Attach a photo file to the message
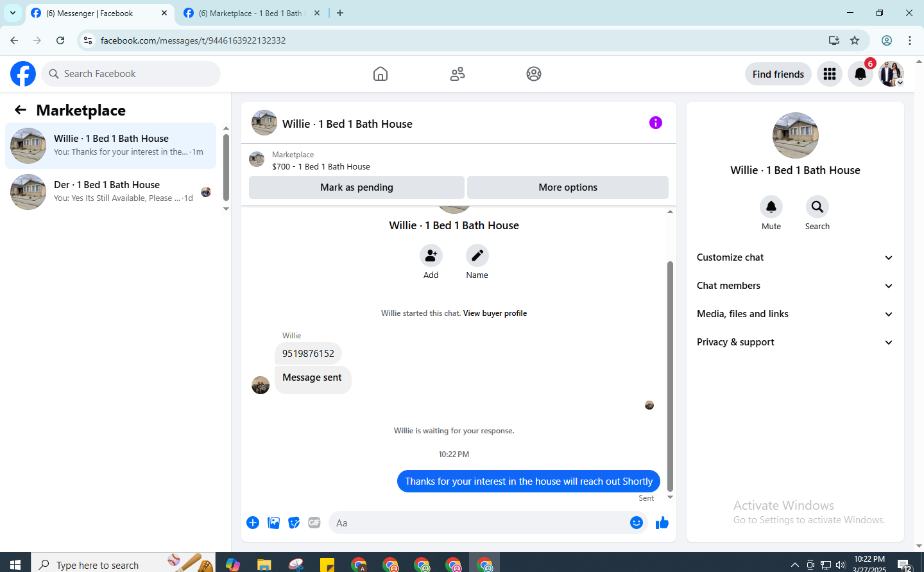 (x=273, y=523)
